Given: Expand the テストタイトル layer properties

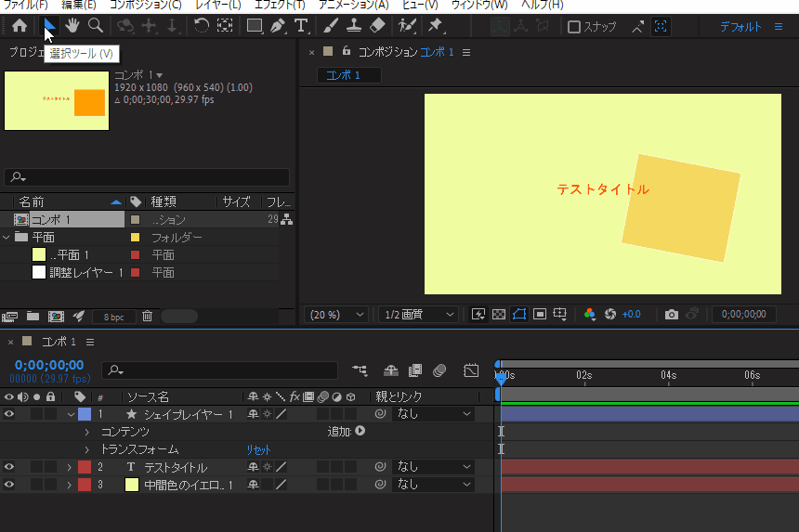Looking at the screenshot, I should point(69,467).
